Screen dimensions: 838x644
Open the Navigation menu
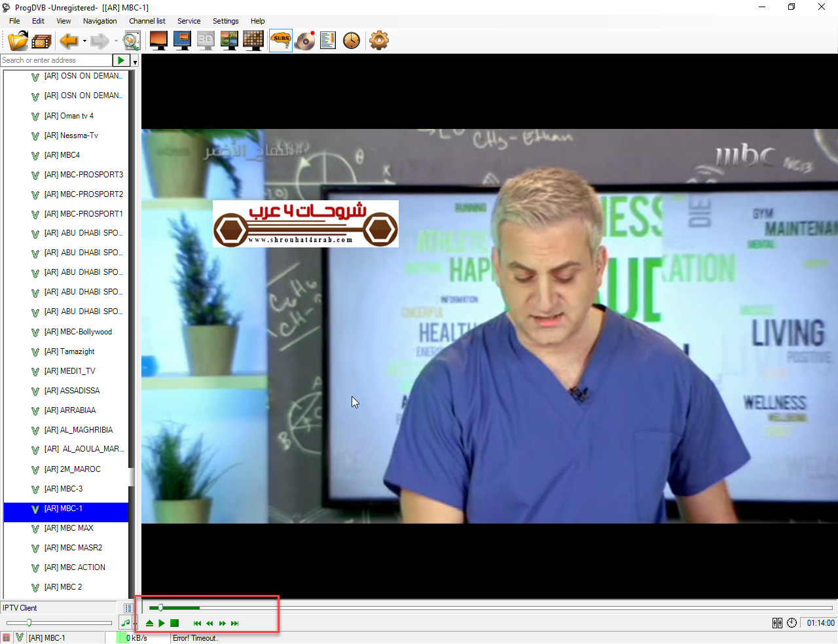coord(100,21)
